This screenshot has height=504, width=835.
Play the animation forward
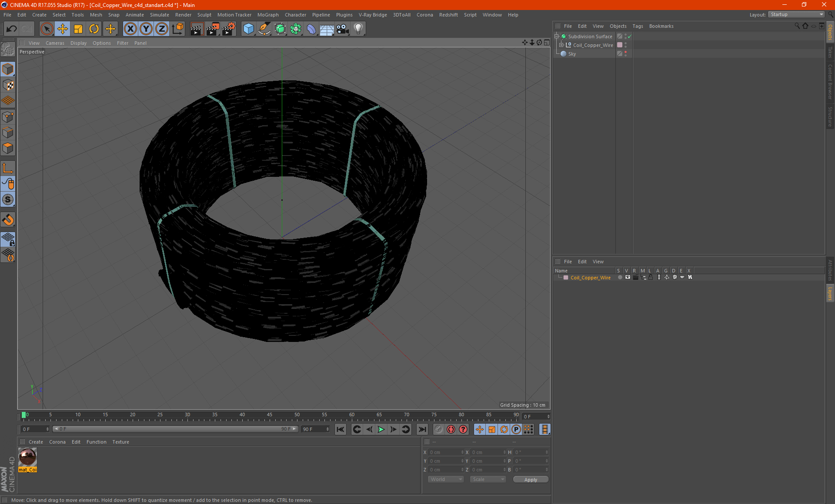point(381,430)
